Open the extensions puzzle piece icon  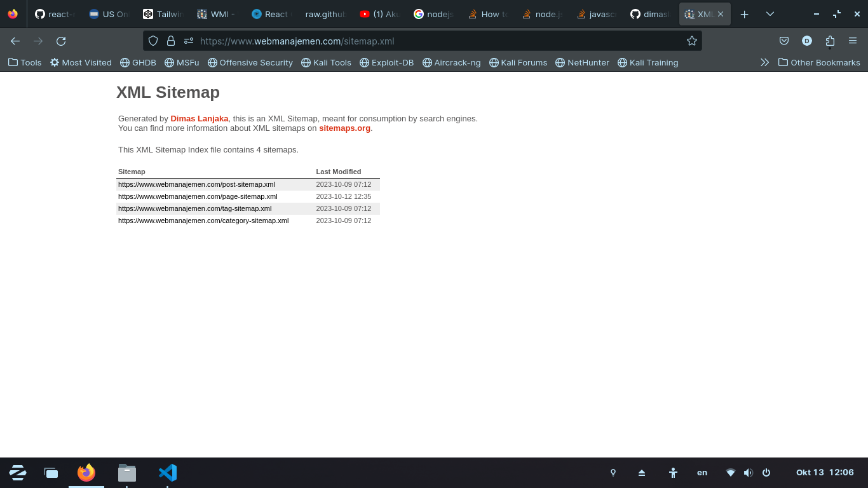coord(830,41)
